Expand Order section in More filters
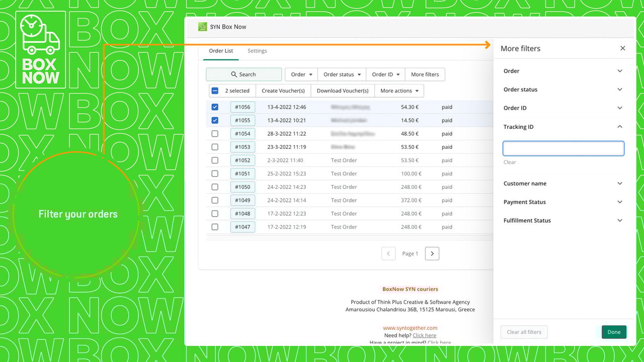Image resolution: width=644 pixels, height=362 pixels. point(563,71)
